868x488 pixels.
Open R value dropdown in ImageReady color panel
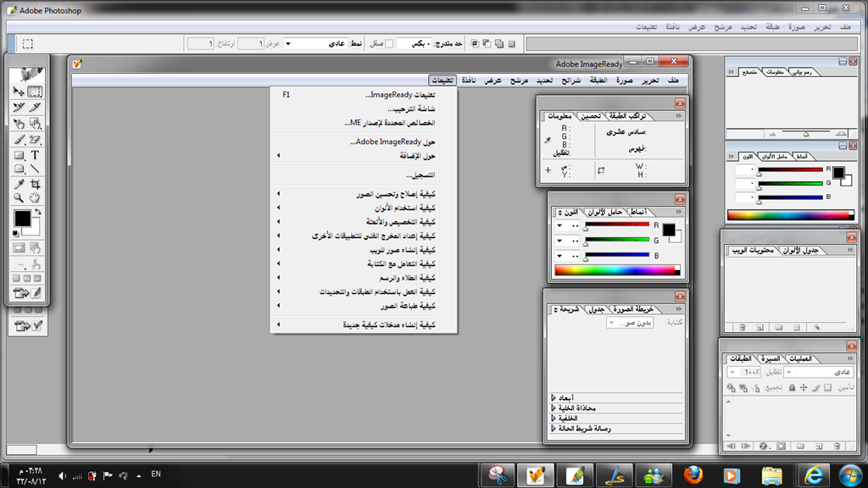click(x=559, y=225)
